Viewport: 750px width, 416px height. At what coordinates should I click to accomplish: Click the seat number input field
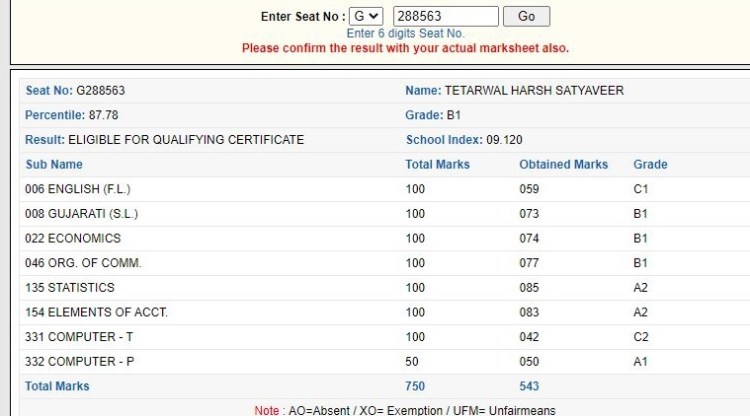(445, 16)
